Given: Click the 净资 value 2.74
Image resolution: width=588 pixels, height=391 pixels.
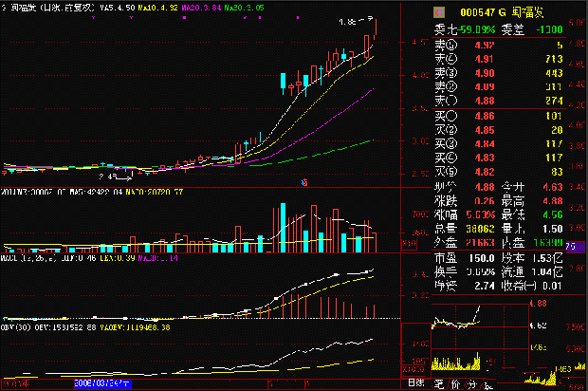Looking at the screenshot, I should point(485,286).
